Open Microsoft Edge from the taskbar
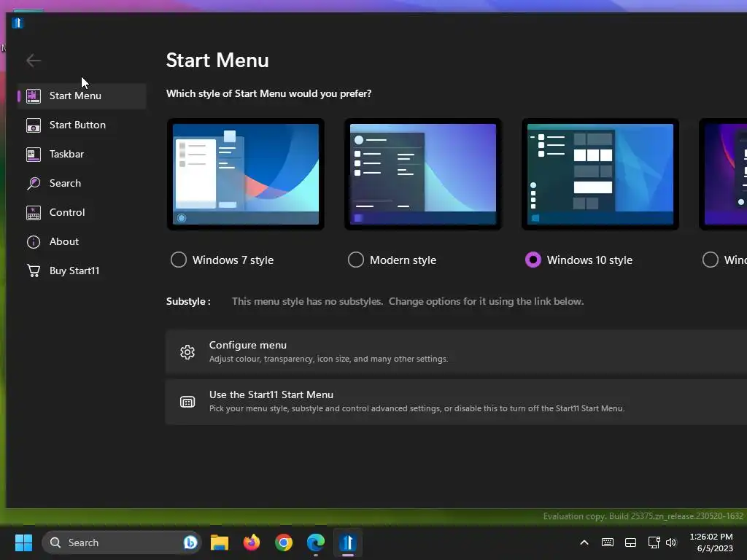 [315, 542]
